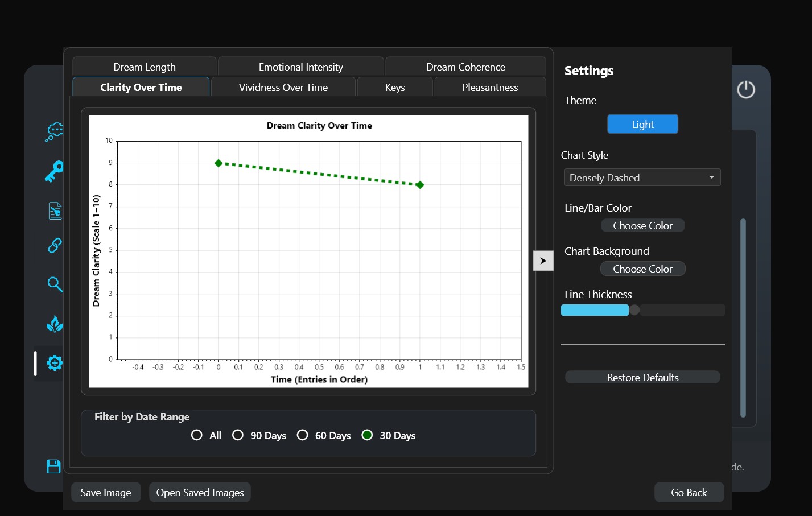Select the 90 Days radio button

238,435
